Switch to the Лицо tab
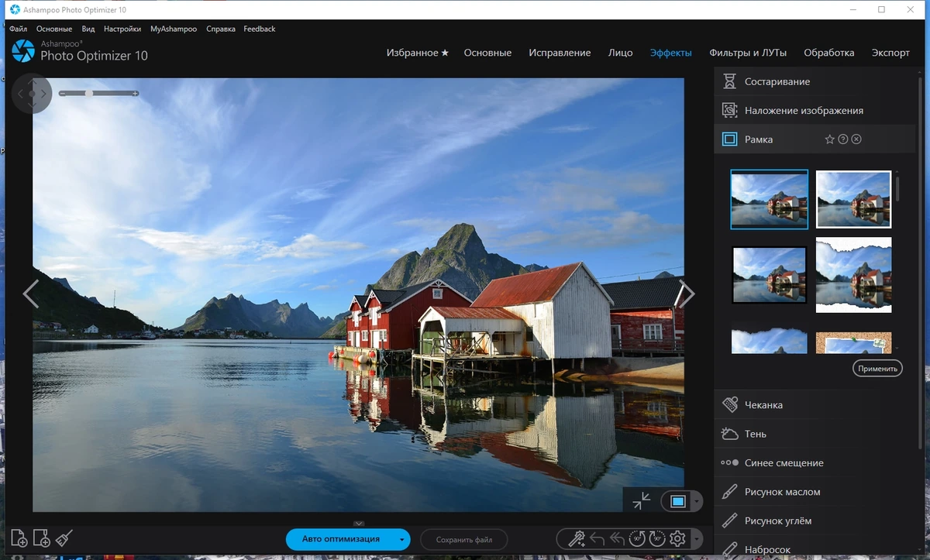Screen dimensions: 930x560 (620, 53)
